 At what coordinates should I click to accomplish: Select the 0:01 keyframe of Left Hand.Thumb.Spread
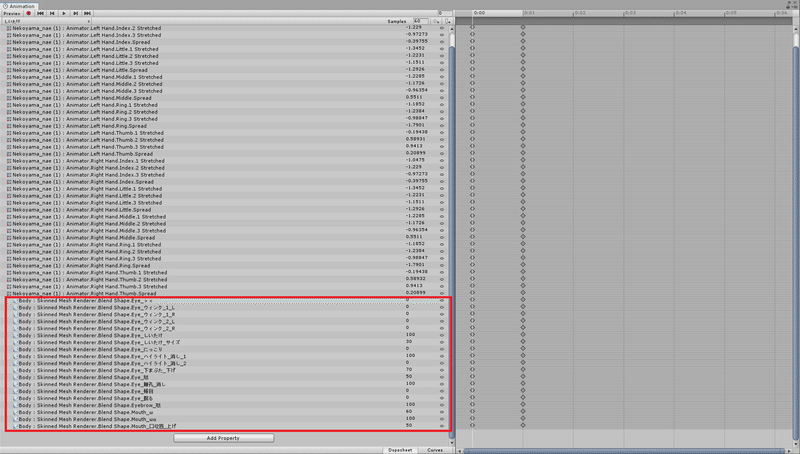click(x=523, y=153)
